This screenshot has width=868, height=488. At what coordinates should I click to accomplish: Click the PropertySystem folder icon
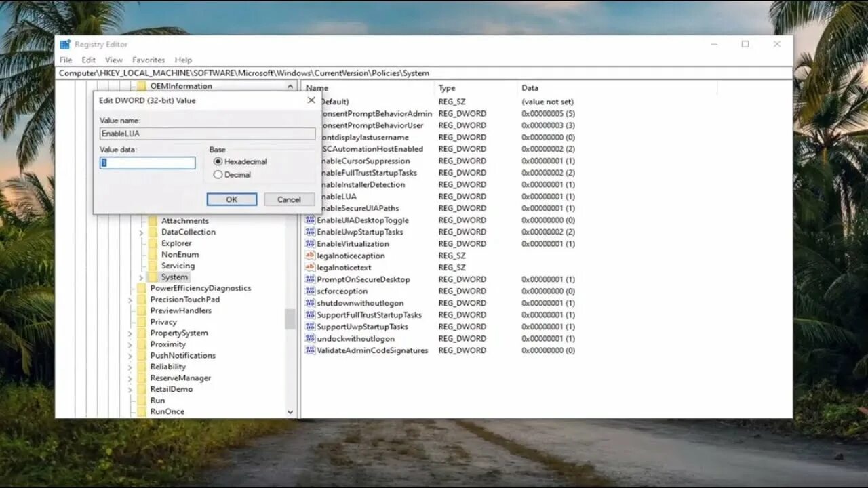pos(142,333)
